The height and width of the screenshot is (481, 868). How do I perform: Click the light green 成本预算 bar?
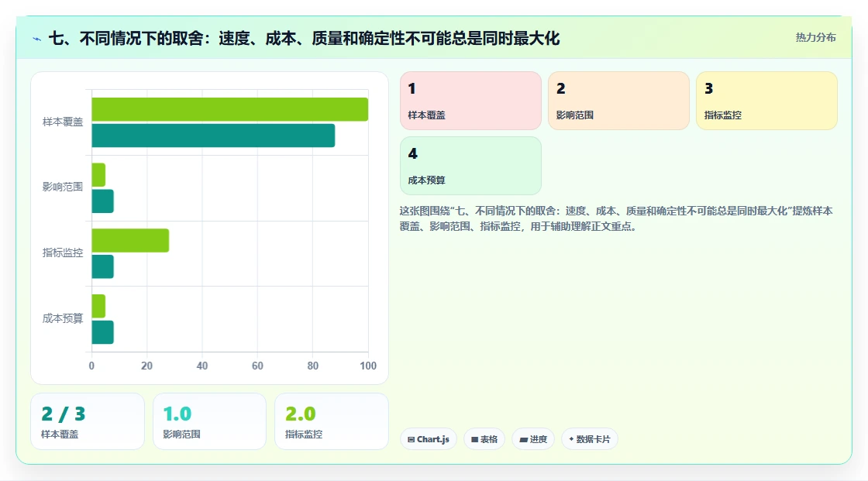[98, 306]
